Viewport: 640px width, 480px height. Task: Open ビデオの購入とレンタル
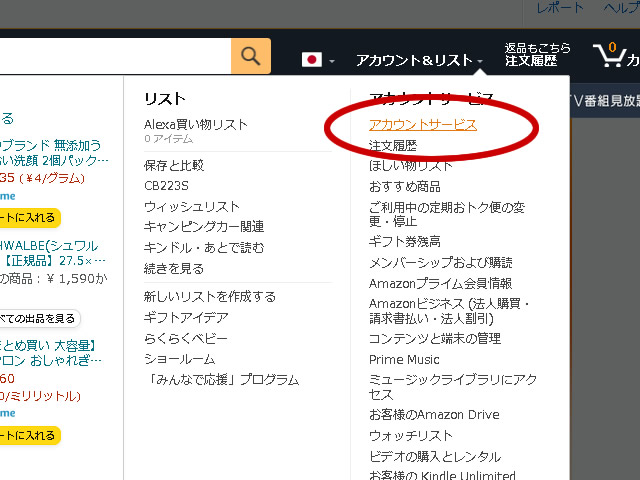click(435, 456)
